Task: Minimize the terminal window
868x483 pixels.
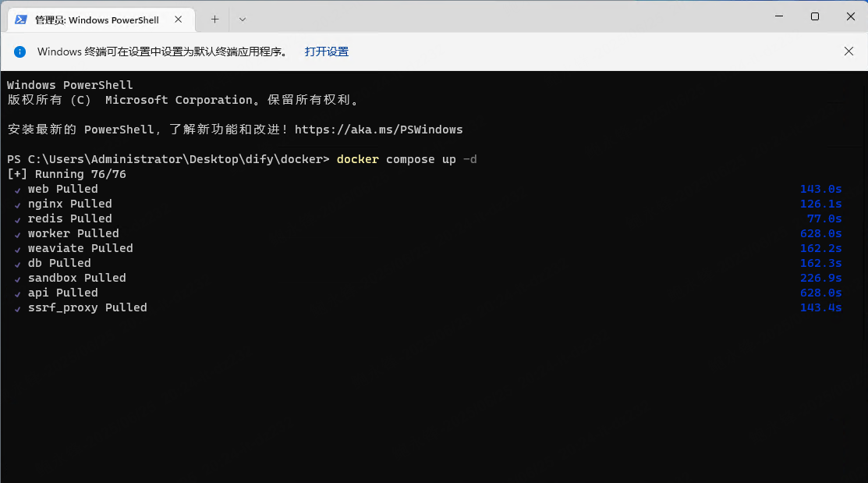Action: coord(779,16)
